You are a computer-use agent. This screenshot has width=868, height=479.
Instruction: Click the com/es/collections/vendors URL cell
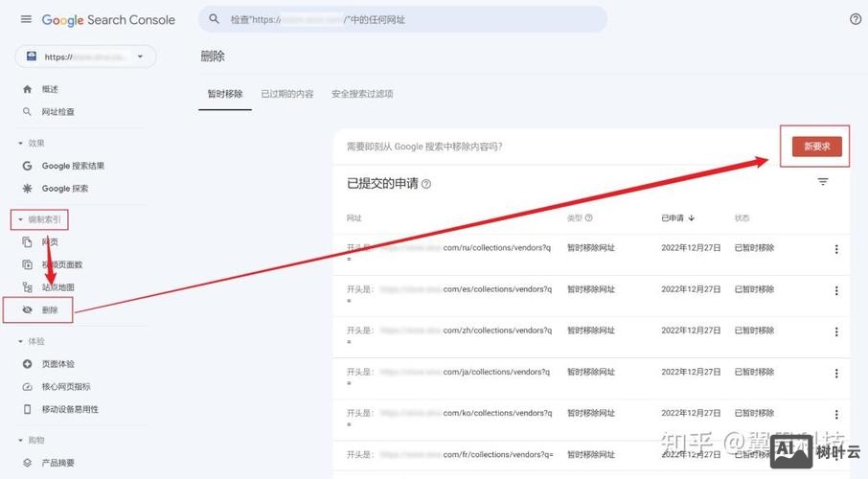449,293
